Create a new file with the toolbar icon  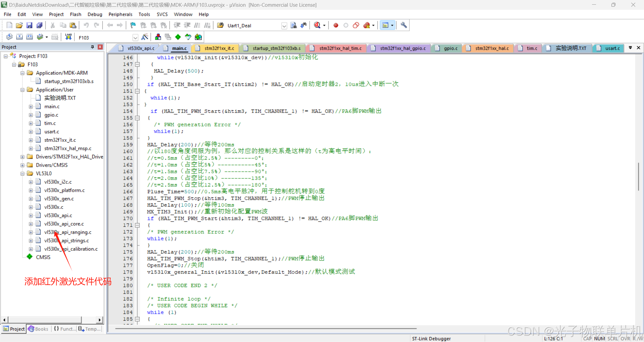pyautogui.click(x=9, y=25)
